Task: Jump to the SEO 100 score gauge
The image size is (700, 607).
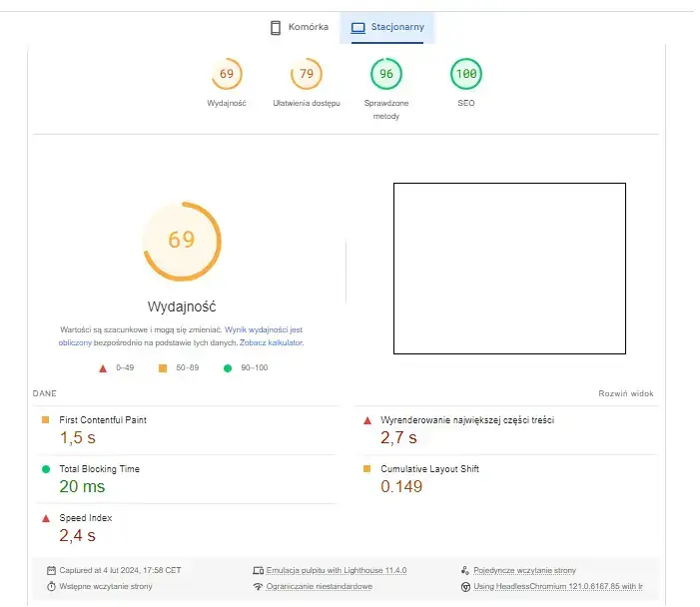Action: coord(466,75)
